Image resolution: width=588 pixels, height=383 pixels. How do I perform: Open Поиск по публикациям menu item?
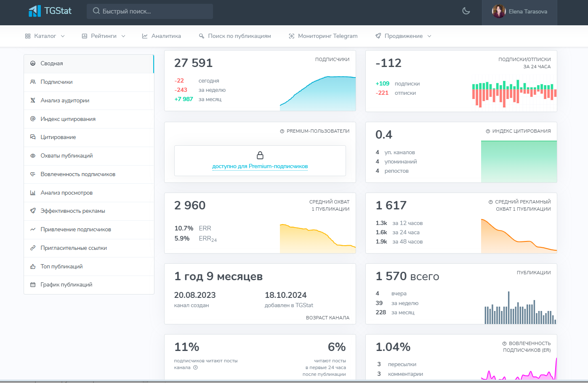tap(235, 36)
